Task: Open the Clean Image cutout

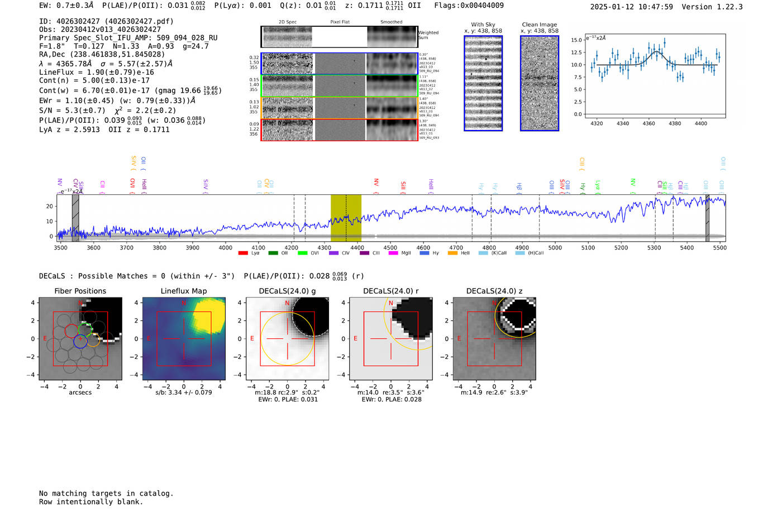Action: pos(540,83)
